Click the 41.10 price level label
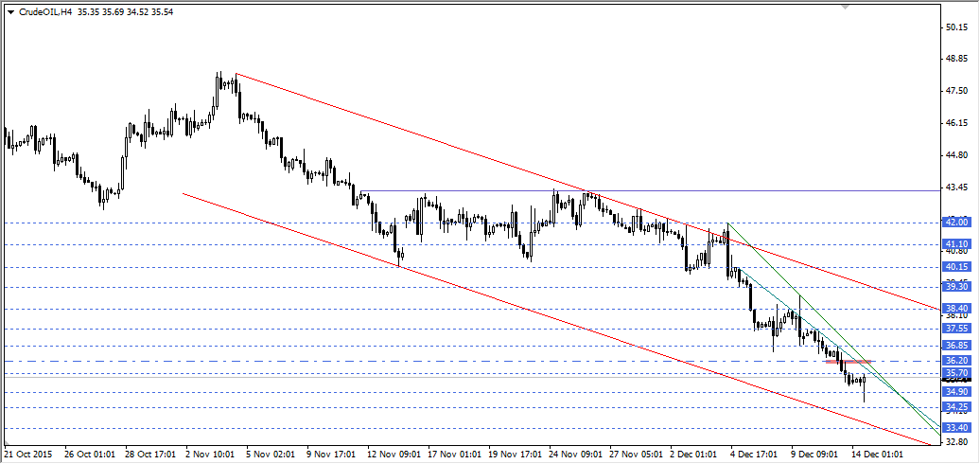This screenshot has width=980, height=464. [x=956, y=244]
